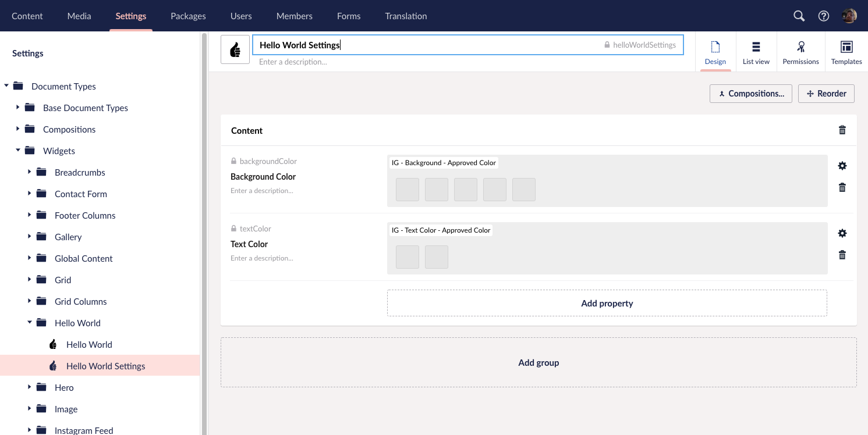Click the Compositions... button
The image size is (868, 435).
pos(750,94)
